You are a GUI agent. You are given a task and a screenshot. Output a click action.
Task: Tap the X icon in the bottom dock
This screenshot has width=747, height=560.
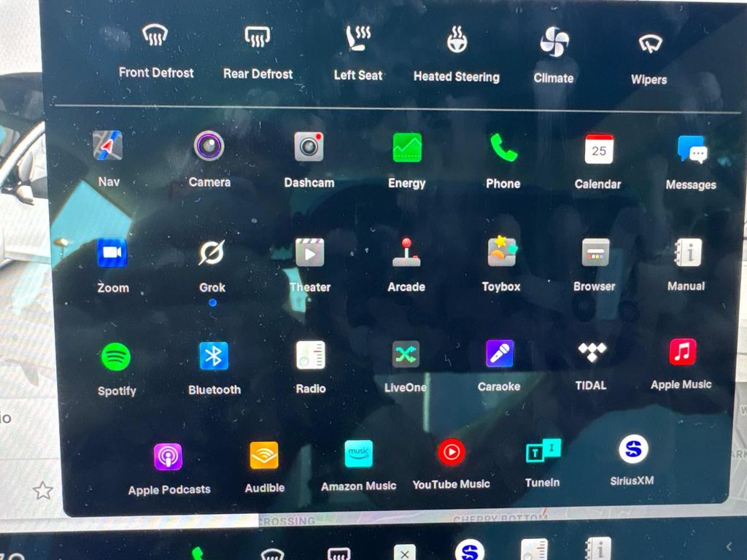coord(404,553)
